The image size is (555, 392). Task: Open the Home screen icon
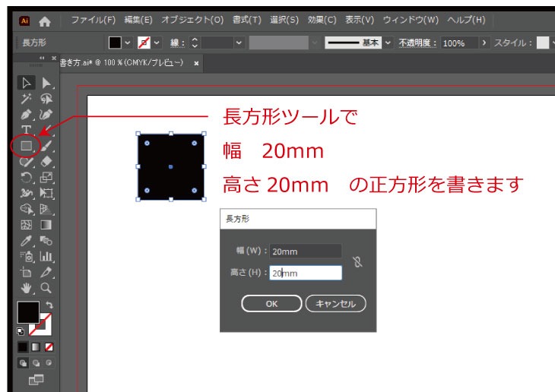click(45, 21)
